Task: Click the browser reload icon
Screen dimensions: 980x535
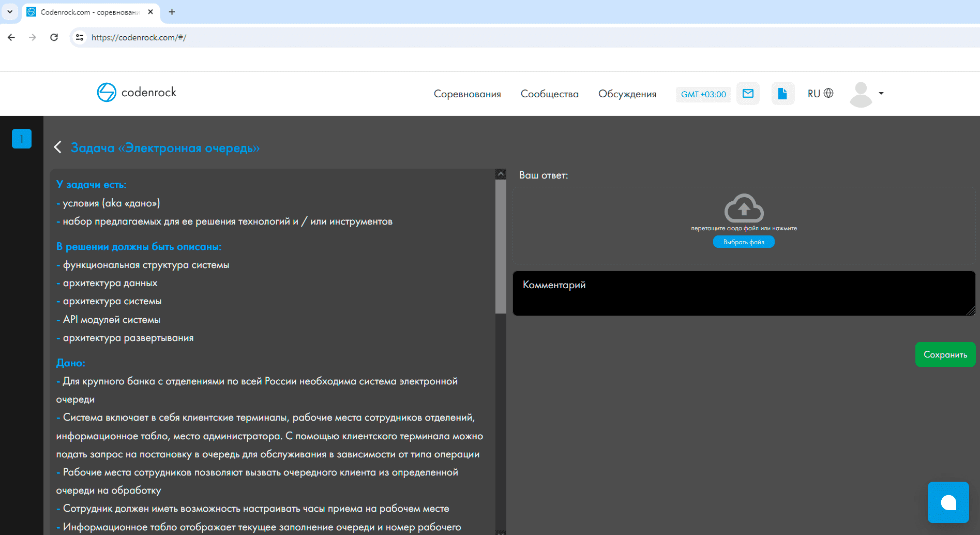Action: coord(54,37)
